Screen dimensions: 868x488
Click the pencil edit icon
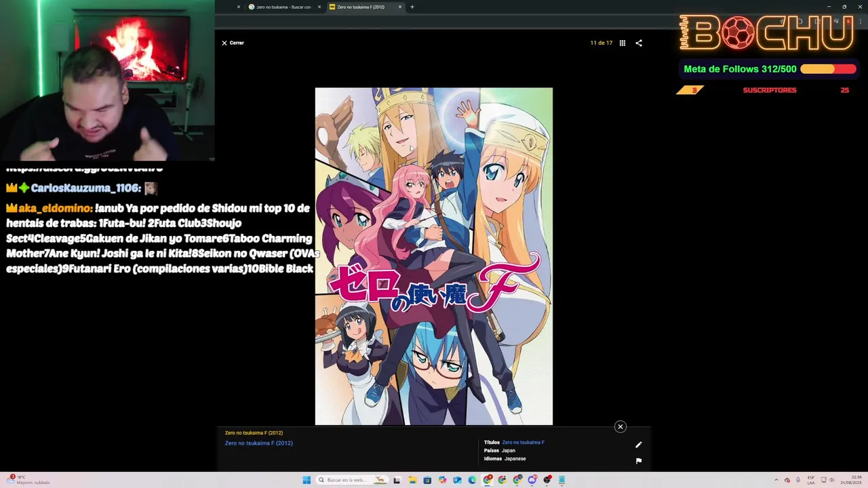tap(638, 445)
